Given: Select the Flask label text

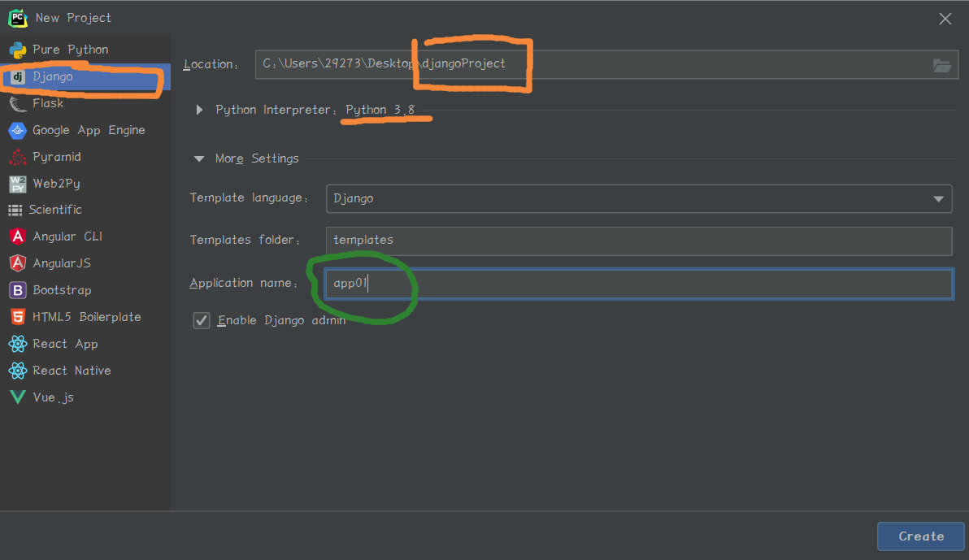Looking at the screenshot, I should click(x=48, y=103).
